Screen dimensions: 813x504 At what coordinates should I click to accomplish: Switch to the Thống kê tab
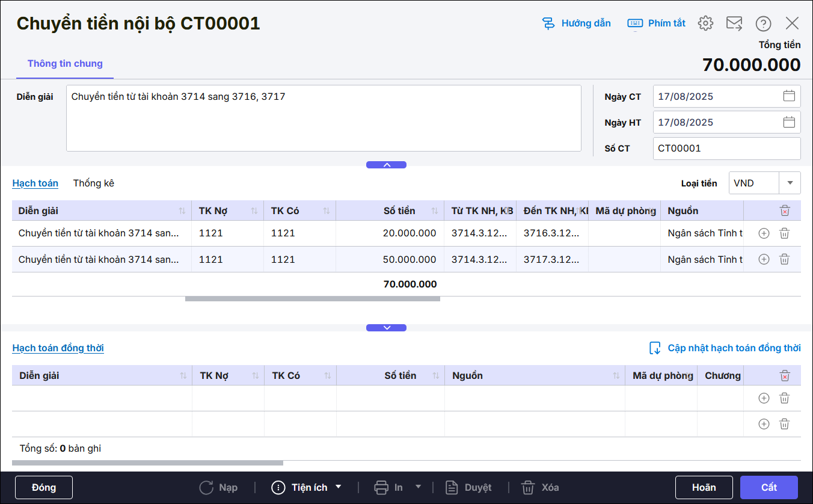point(93,183)
